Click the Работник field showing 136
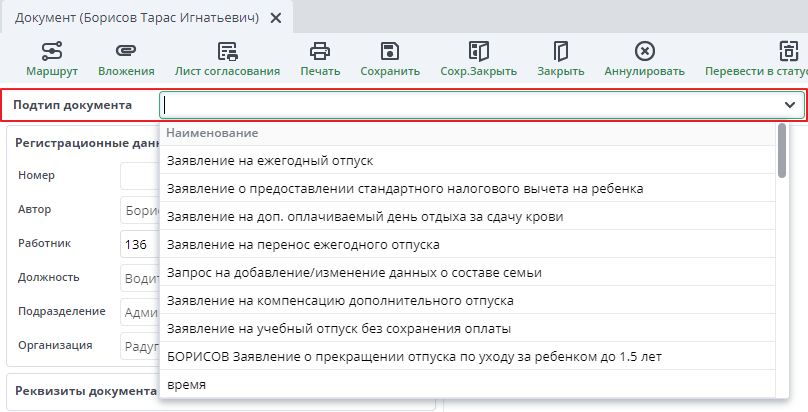 [140, 244]
